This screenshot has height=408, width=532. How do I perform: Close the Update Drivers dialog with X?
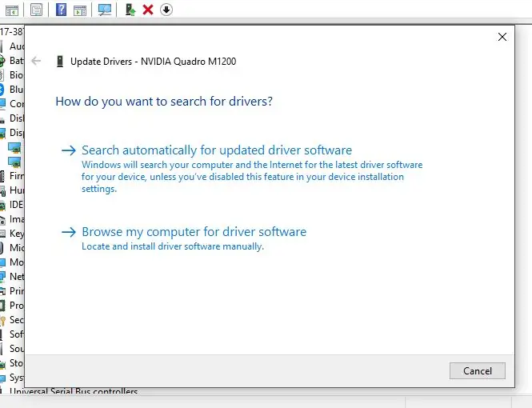(502, 37)
